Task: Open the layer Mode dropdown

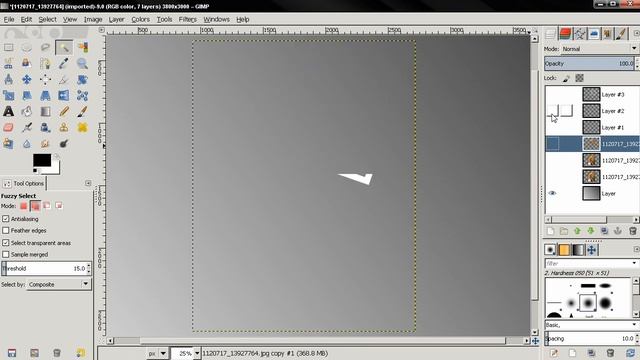Action: click(x=600, y=49)
